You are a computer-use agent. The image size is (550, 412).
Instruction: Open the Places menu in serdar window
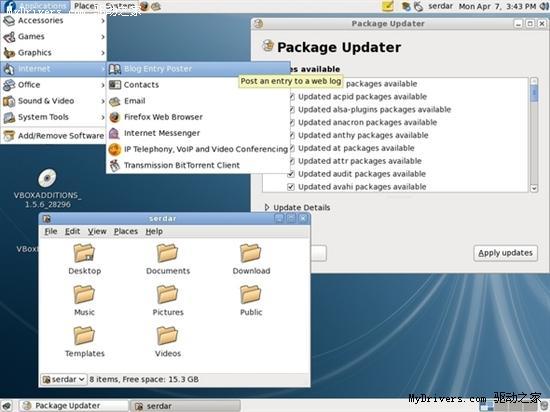click(x=126, y=231)
